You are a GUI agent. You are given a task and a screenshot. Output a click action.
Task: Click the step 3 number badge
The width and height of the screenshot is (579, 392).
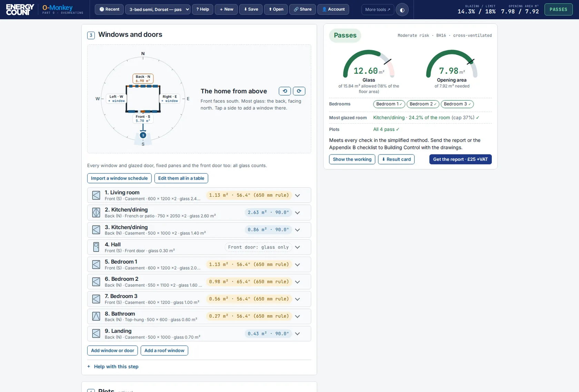(91, 35)
